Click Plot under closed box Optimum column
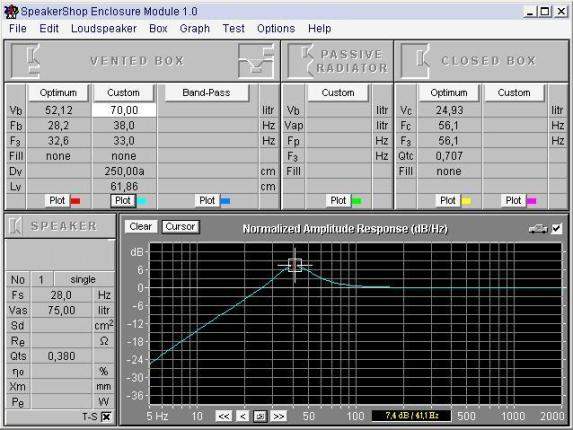The height and width of the screenshot is (430, 573). (x=448, y=201)
